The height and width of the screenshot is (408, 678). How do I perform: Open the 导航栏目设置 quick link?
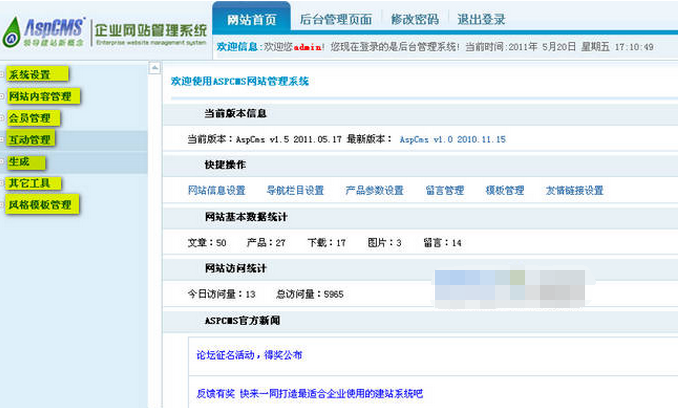(294, 190)
